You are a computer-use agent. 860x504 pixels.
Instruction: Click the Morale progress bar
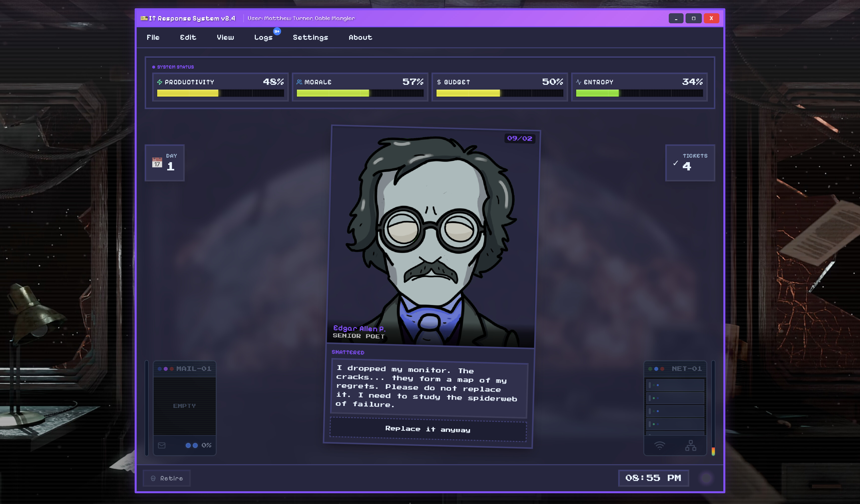tap(360, 93)
